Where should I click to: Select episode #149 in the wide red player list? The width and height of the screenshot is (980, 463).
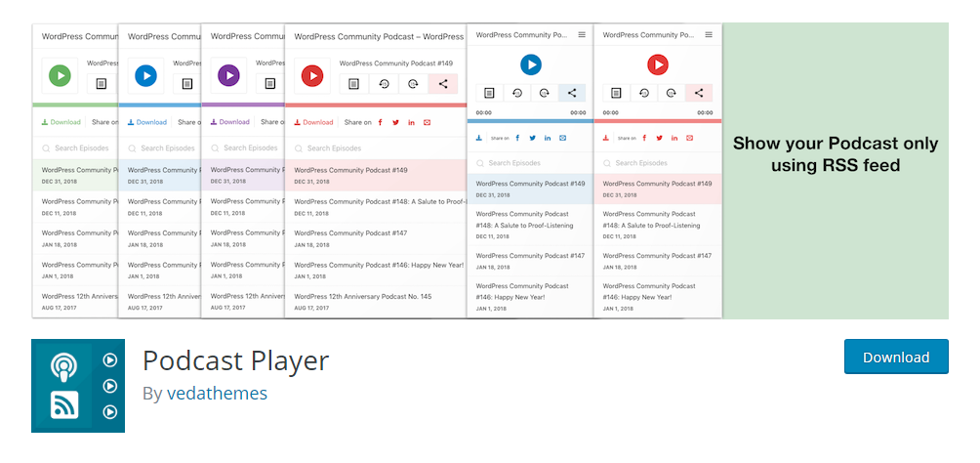(x=376, y=175)
